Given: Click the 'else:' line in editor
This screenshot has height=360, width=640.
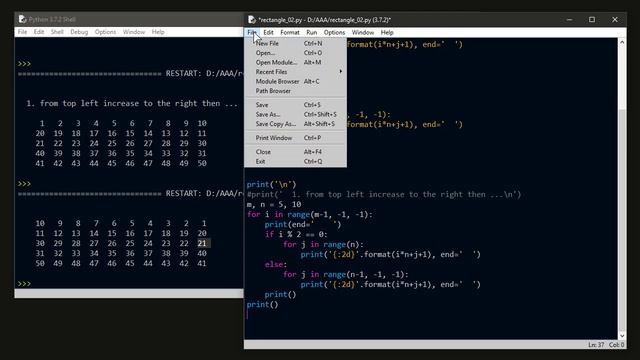Looking at the screenshot, I should point(276,264).
